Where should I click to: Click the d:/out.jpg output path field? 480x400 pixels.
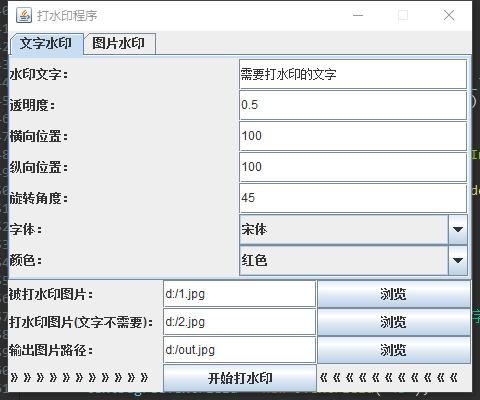[239, 350]
